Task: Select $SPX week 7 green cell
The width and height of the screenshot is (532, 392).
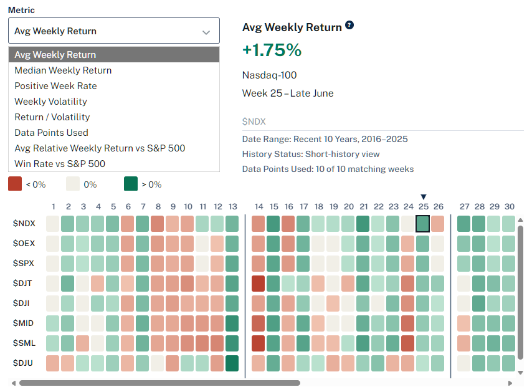Action: (x=143, y=264)
